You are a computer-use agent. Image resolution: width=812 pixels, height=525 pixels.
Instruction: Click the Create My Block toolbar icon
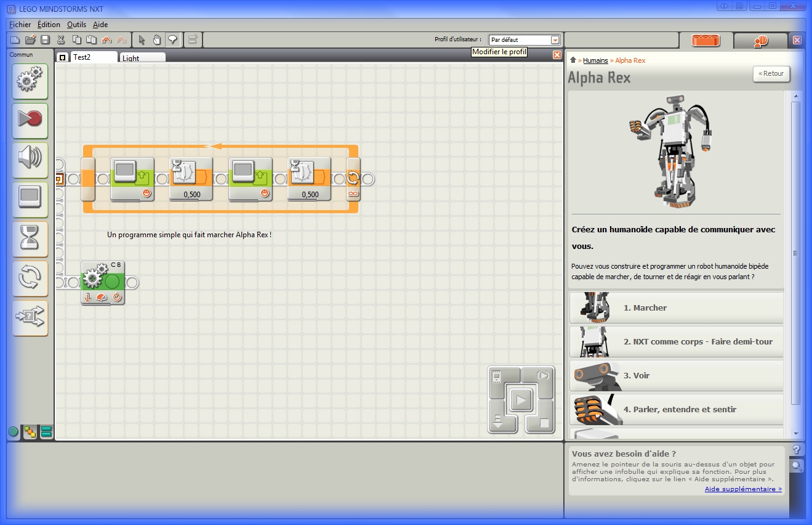(x=192, y=40)
